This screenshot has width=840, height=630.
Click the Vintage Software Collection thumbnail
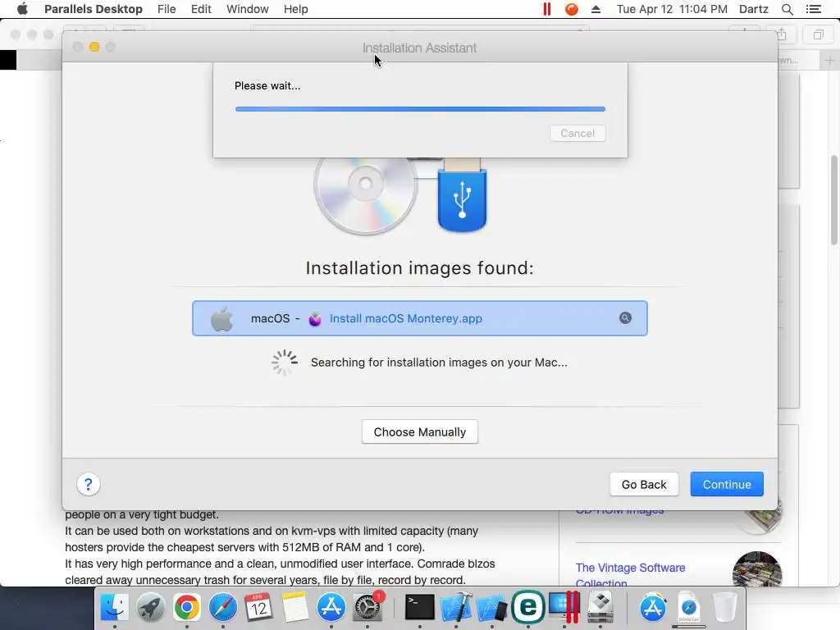[x=757, y=569]
